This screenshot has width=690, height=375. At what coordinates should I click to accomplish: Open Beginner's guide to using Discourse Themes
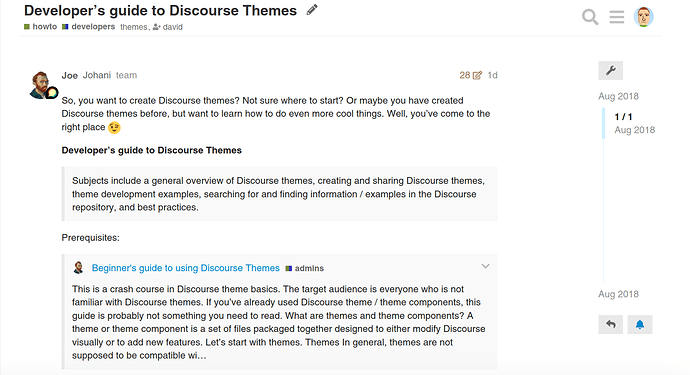pyautogui.click(x=185, y=268)
